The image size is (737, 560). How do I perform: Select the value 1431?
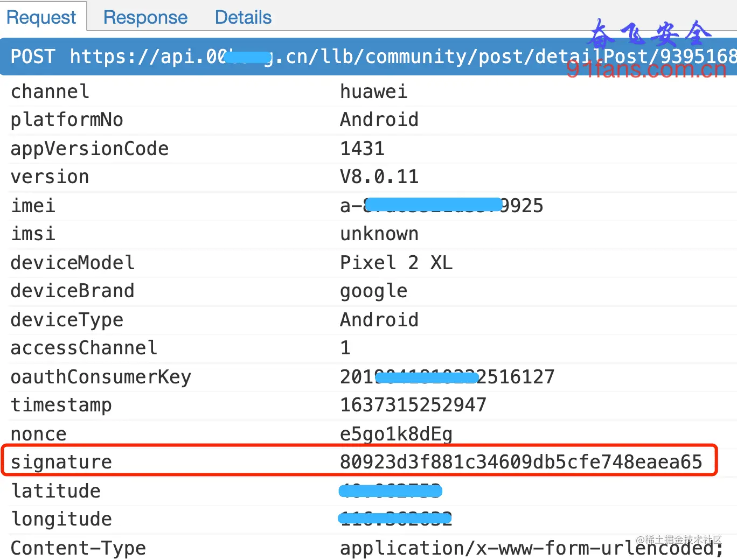[362, 149]
